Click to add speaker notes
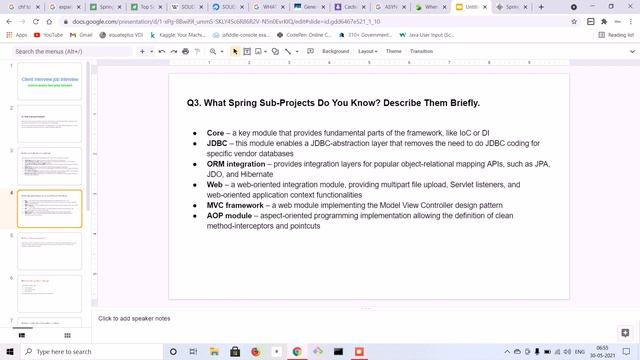 coord(134,318)
